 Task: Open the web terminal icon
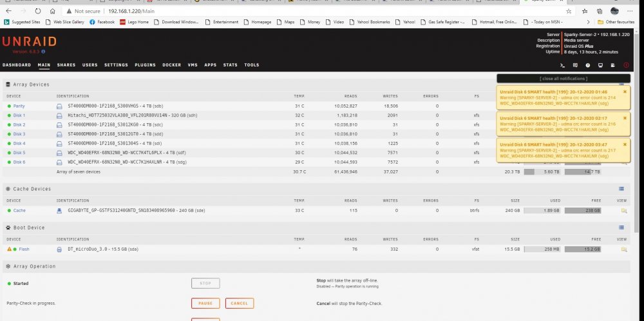pyautogui.click(x=563, y=65)
